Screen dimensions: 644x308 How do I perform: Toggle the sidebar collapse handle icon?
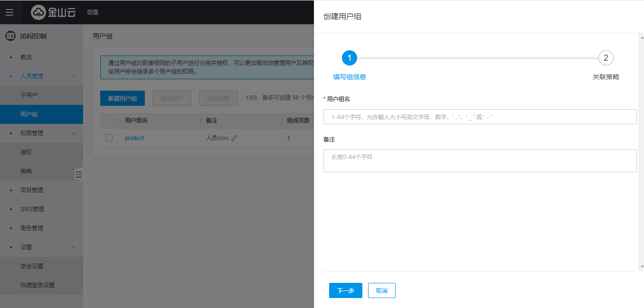pos(79,175)
